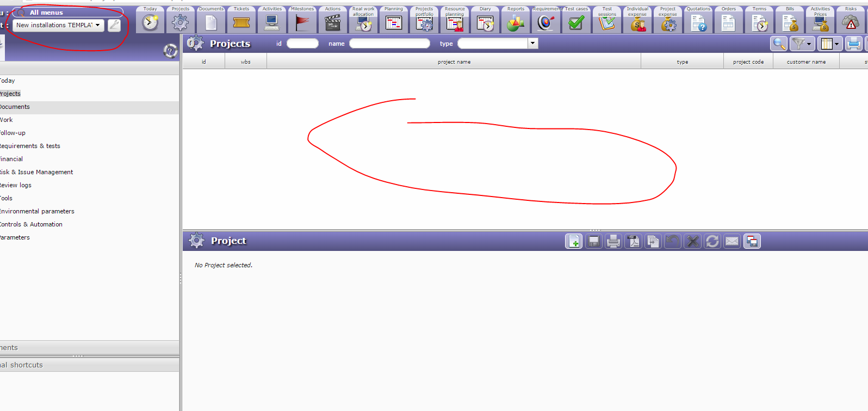Click the wrench icon beside project selector
Image resolution: width=868 pixels, height=411 pixels.
(114, 25)
